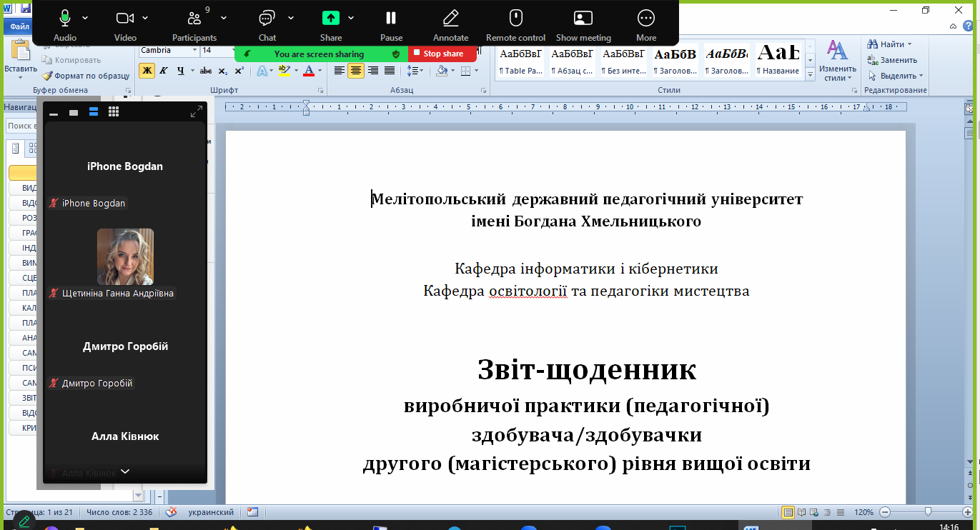Click the Replace (Заменить) tool
This screenshot has width=980, height=530.
click(892, 60)
